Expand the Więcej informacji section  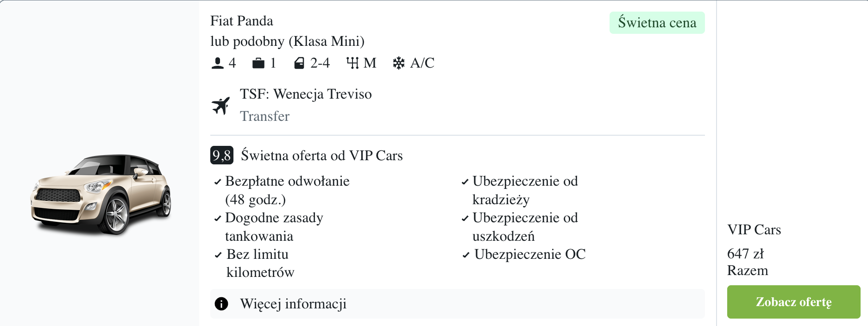pos(293,304)
